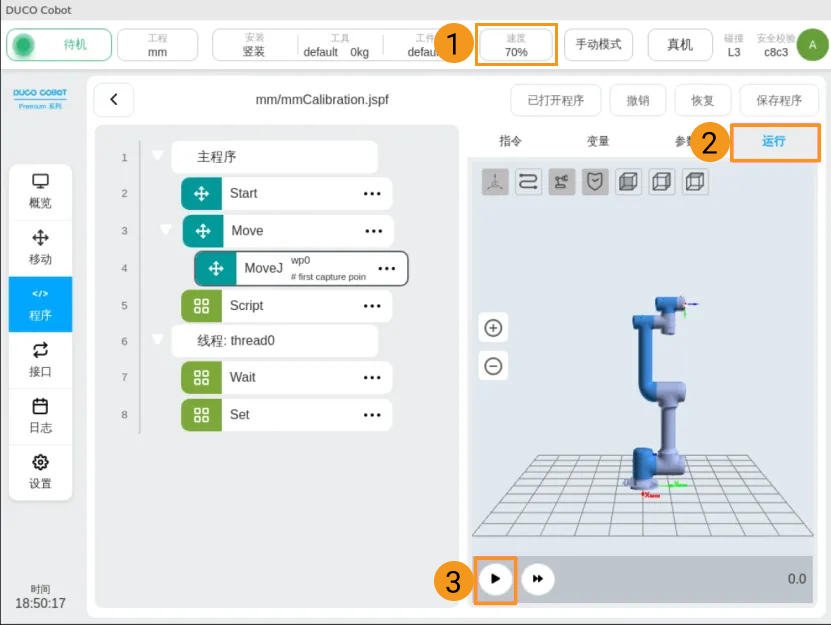
Task: Switch to the 变量 variables tab
Action: coord(598,141)
